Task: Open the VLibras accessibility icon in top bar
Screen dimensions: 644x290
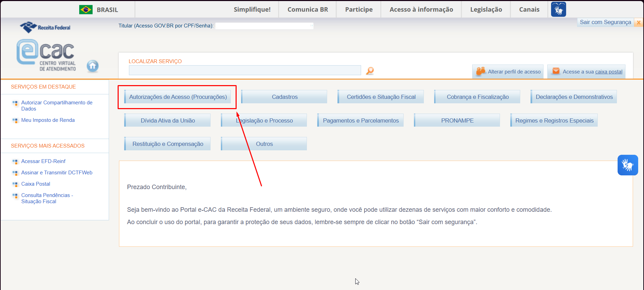Action: tap(558, 9)
